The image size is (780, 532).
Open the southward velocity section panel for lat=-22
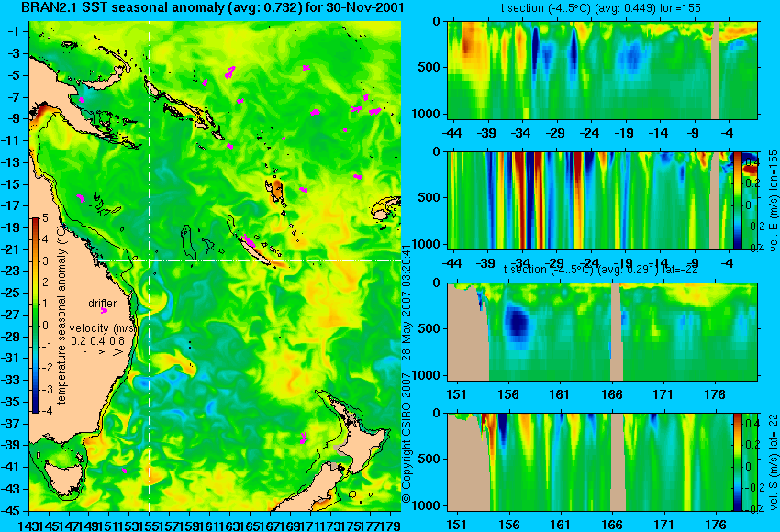click(x=603, y=462)
